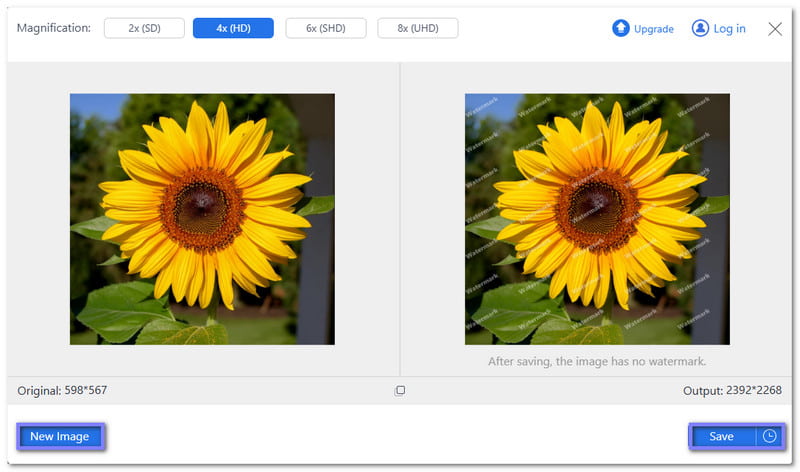Viewport: 800px width, 472px height.
Task: Click the vertical divider between the previews
Action: (x=400, y=219)
